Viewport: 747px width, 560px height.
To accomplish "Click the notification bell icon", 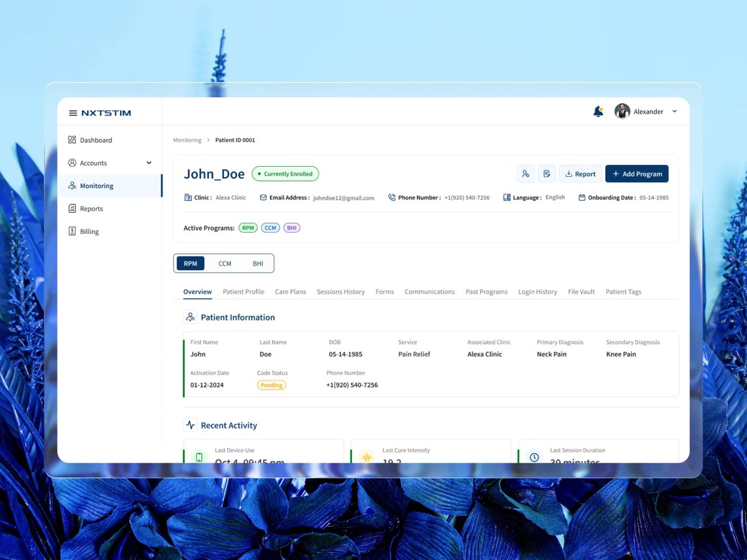I will click(x=598, y=111).
